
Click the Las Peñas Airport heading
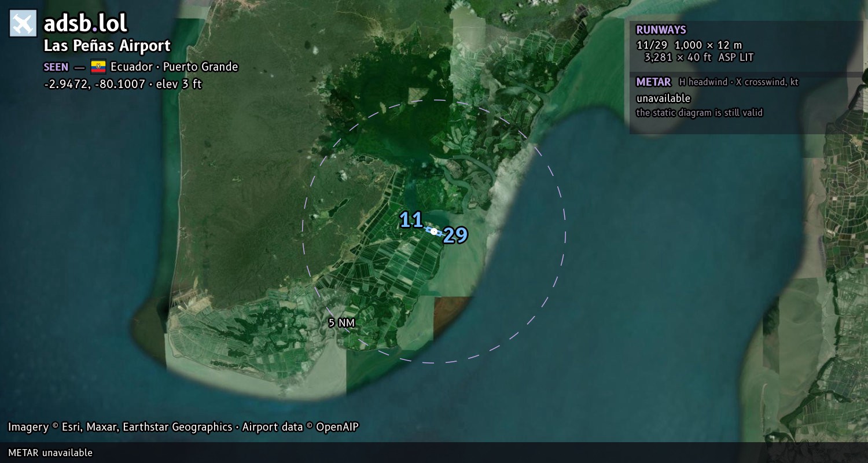click(x=107, y=46)
